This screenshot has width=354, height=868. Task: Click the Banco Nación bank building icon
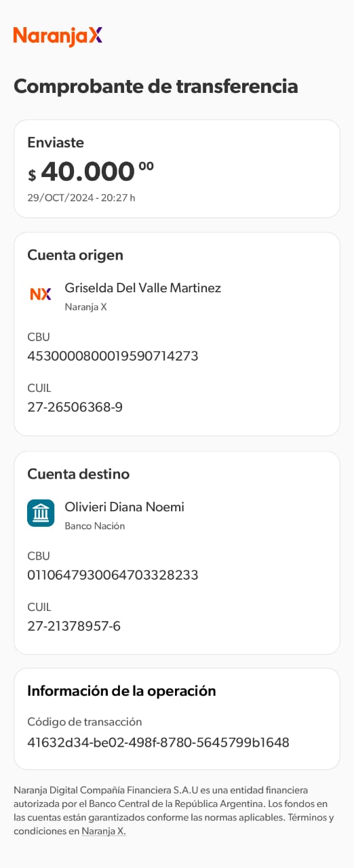[41, 513]
